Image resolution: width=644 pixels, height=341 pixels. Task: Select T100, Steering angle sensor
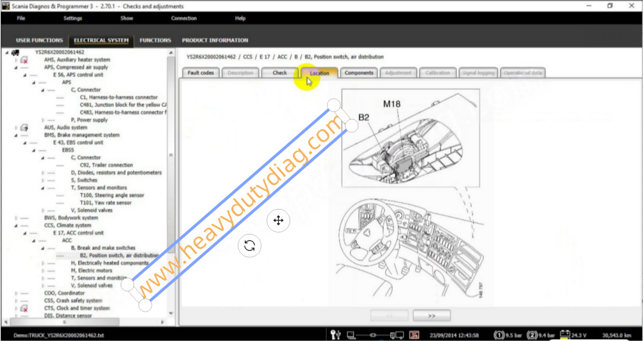click(x=111, y=195)
